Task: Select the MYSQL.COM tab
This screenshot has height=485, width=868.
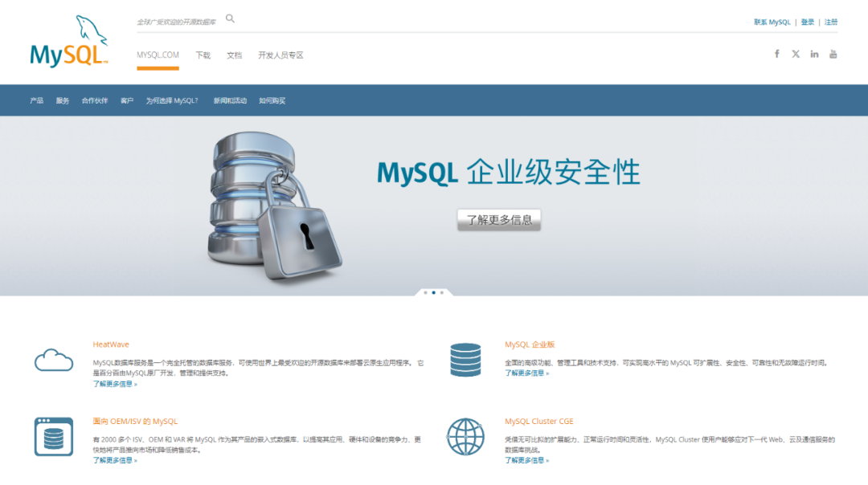Action: [158, 55]
